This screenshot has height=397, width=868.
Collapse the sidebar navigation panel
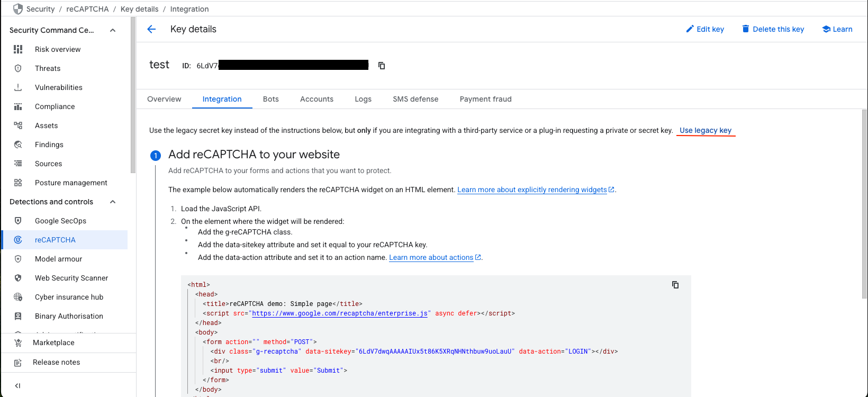coord(17,386)
